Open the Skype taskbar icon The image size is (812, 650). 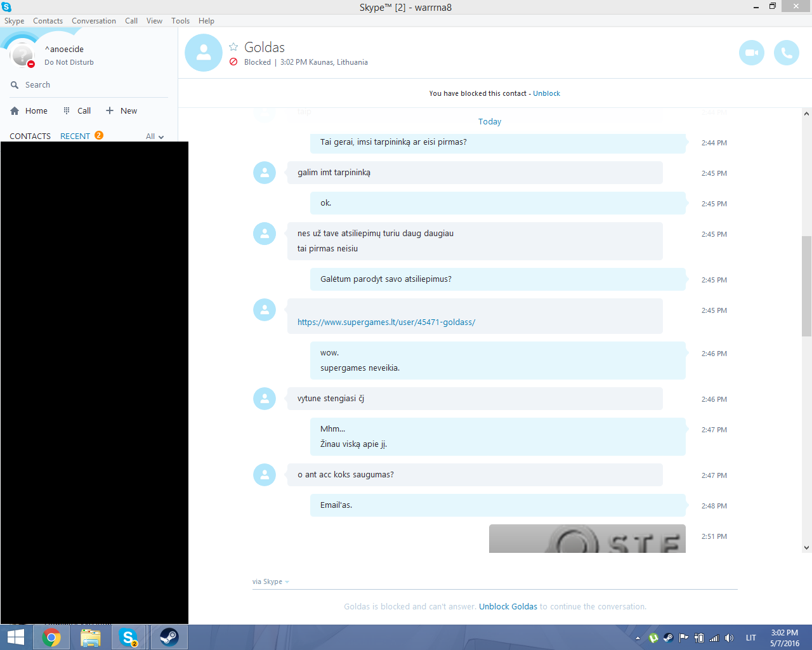click(129, 637)
